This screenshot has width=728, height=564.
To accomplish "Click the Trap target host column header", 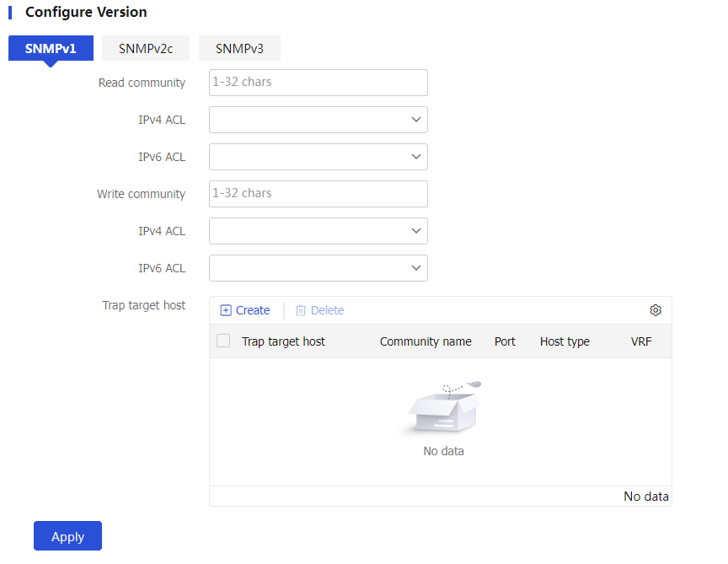I will coord(283,341).
